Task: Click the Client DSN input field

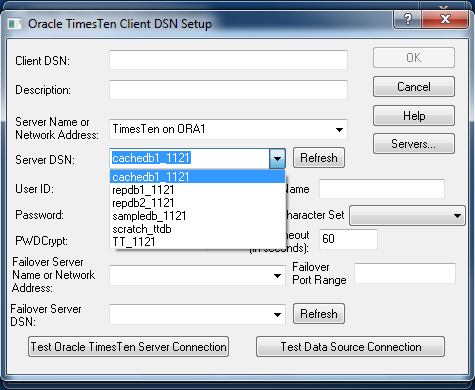Action: point(228,60)
